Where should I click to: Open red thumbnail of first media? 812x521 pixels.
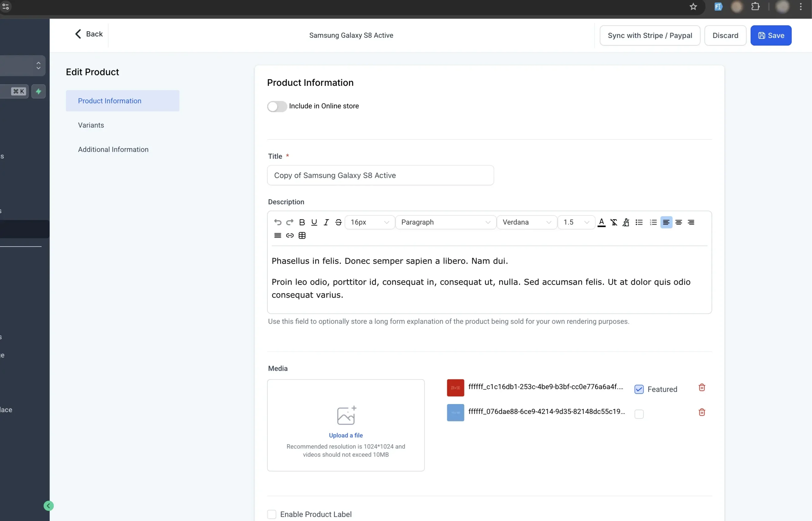point(455,388)
